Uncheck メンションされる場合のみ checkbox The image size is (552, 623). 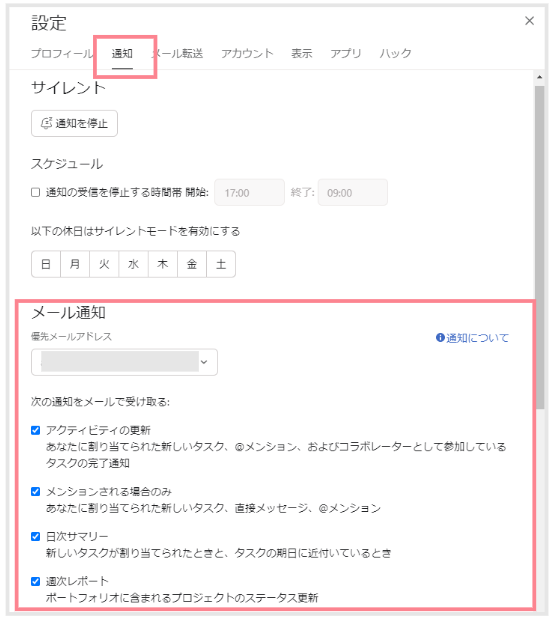click(x=36, y=491)
